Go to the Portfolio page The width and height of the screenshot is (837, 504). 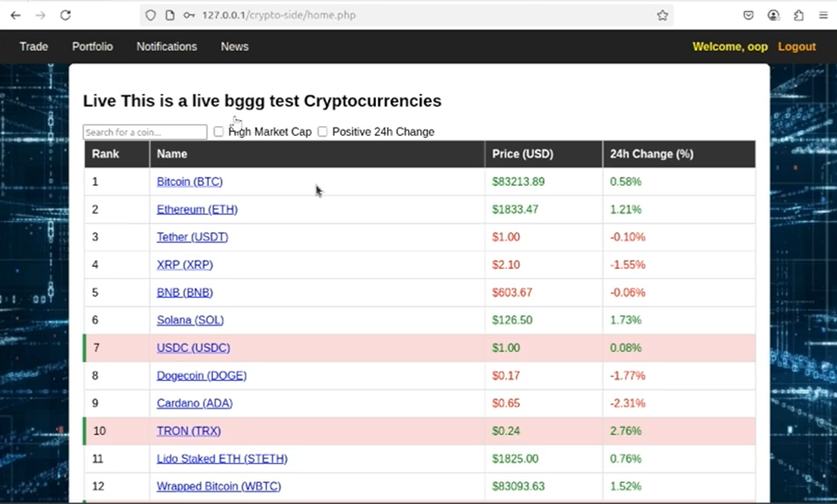92,47
